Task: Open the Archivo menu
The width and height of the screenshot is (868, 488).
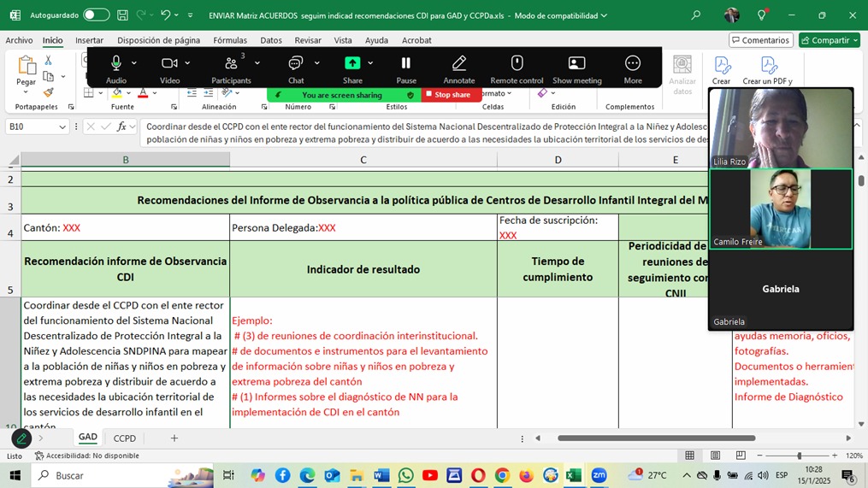Action: click(20, 40)
